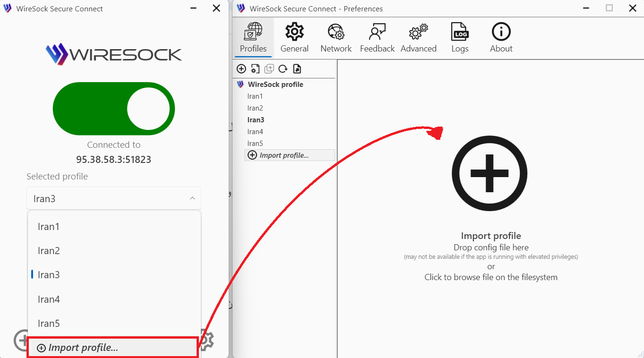Open the About tab
Screen dimensions: 644x358
501,37
